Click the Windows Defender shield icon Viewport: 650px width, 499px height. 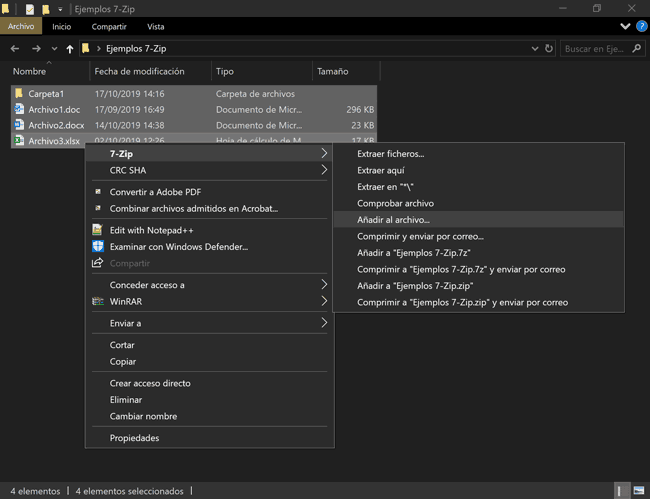tap(98, 246)
